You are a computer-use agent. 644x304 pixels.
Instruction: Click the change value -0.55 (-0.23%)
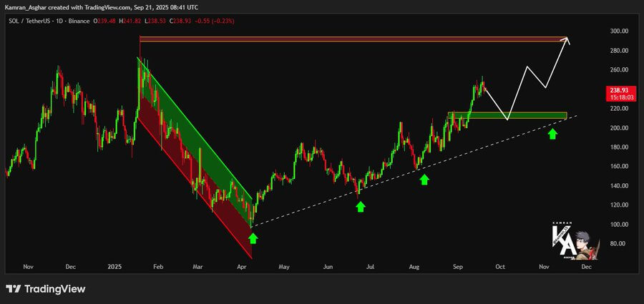point(215,21)
